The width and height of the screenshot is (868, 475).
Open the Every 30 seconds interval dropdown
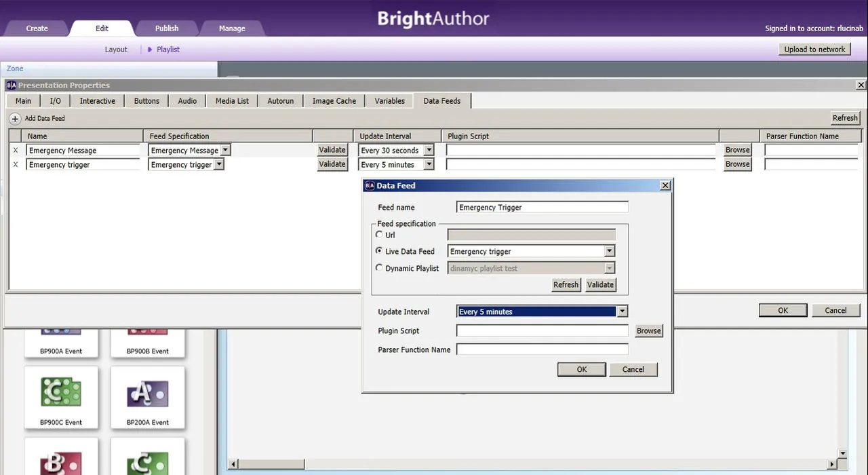[429, 151]
